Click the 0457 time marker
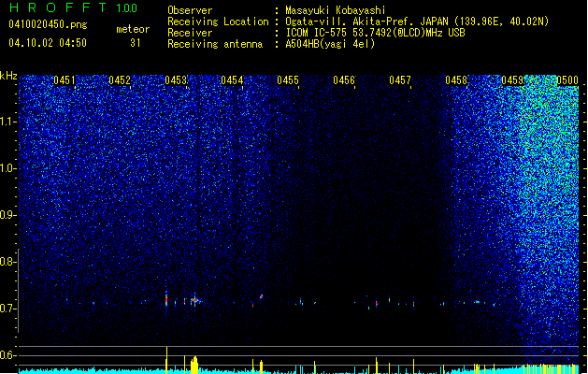The image size is (588, 374). click(x=400, y=80)
